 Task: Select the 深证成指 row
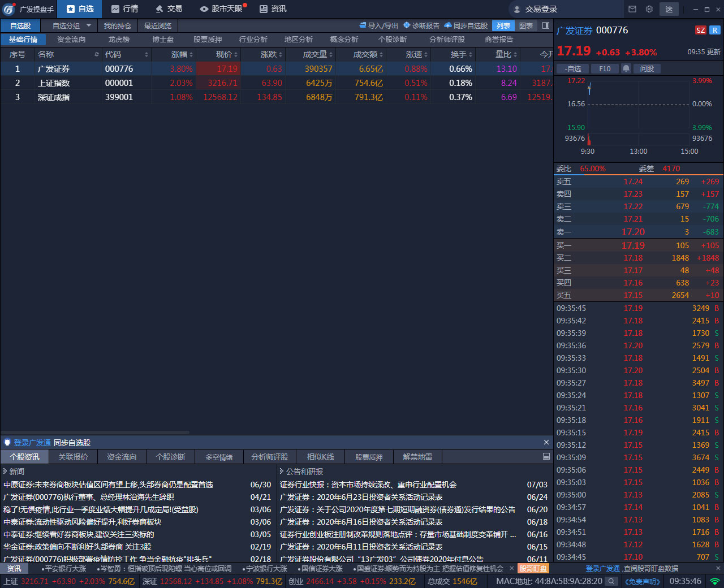click(276, 97)
